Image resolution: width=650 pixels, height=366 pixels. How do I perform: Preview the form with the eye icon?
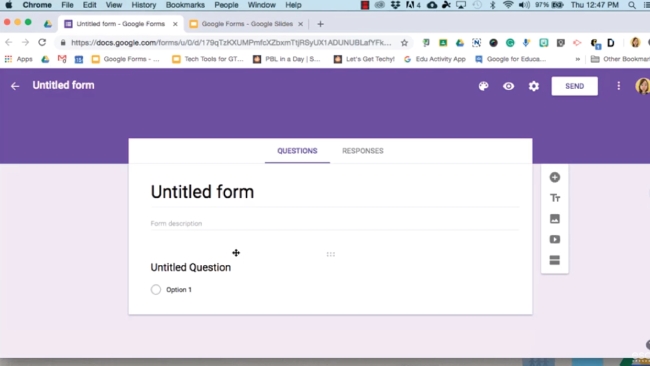pyautogui.click(x=509, y=86)
